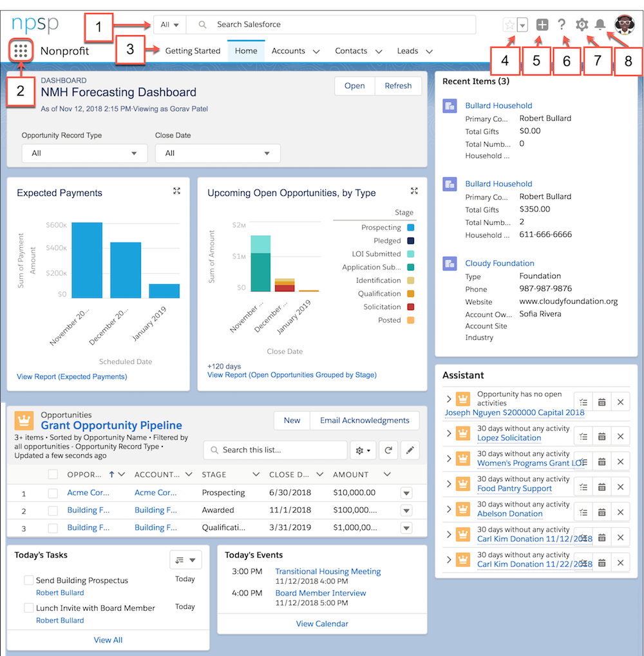This screenshot has width=644, height=656.
Task: Click View All tasks link
Action: click(108, 640)
